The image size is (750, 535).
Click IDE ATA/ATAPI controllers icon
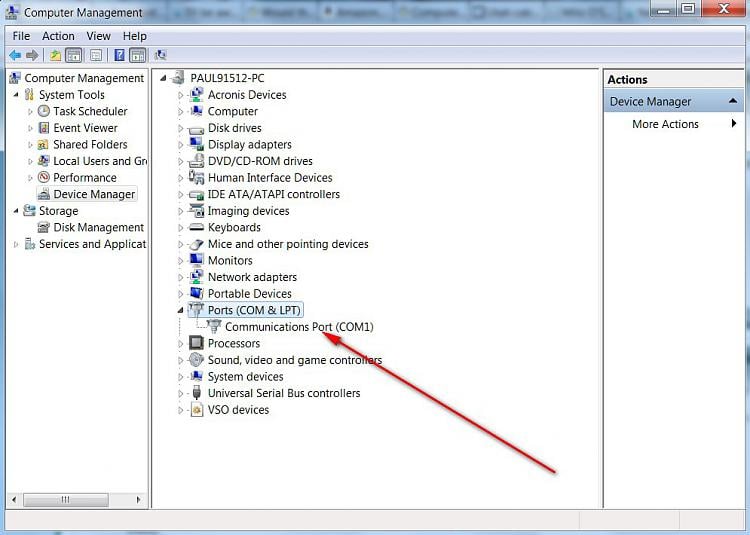coord(196,195)
